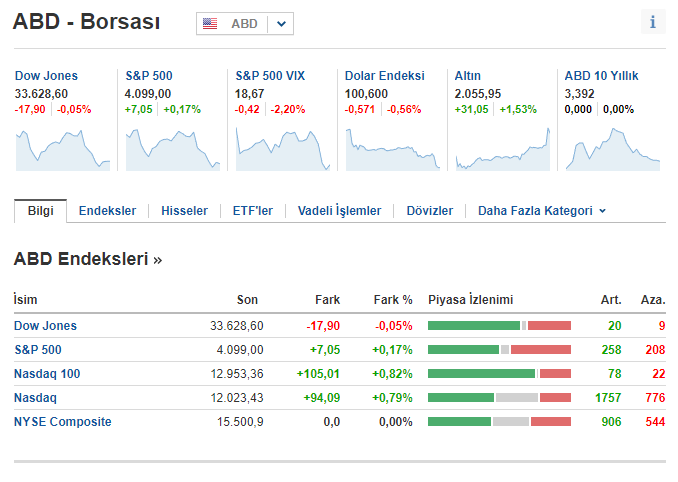The height and width of the screenshot is (482, 678).
Task: Click the US flag icon
Action: (x=210, y=24)
